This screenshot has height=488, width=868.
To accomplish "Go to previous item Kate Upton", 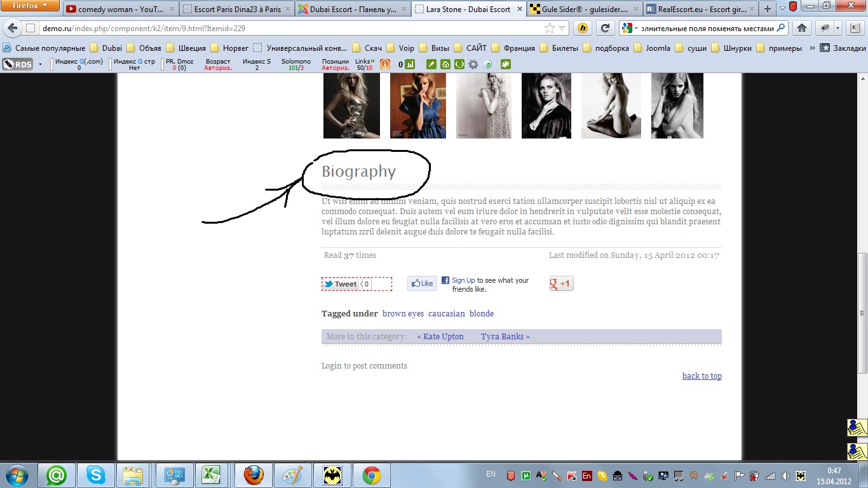I will (440, 336).
